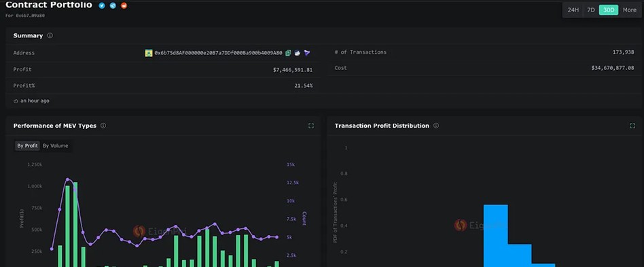Click the 'Summary' section heading
The width and height of the screenshot is (644, 267).
click(28, 36)
